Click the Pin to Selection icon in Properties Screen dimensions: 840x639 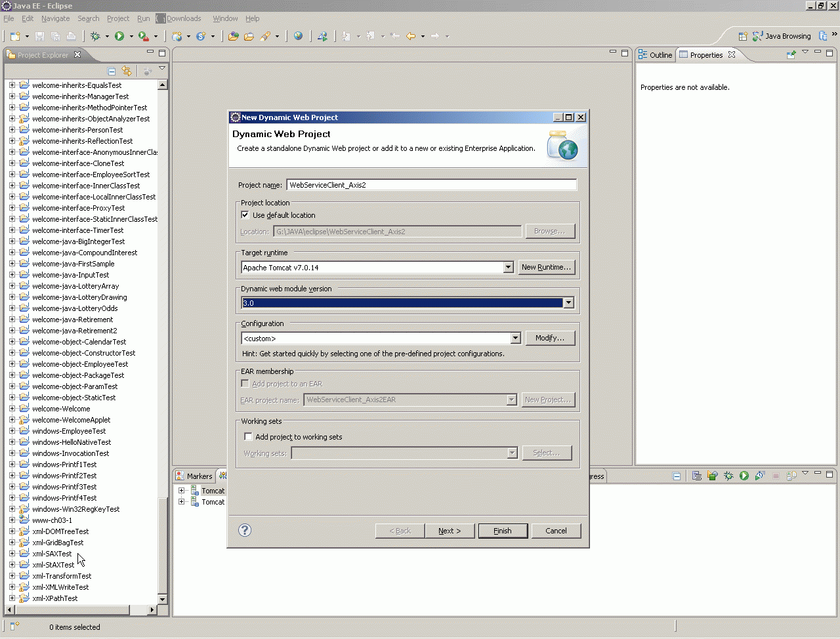[x=791, y=55]
